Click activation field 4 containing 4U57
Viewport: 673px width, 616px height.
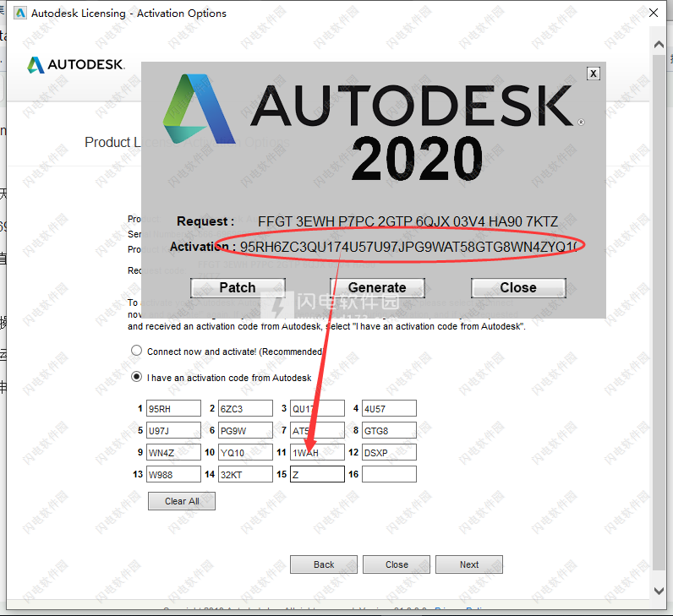click(x=389, y=408)
